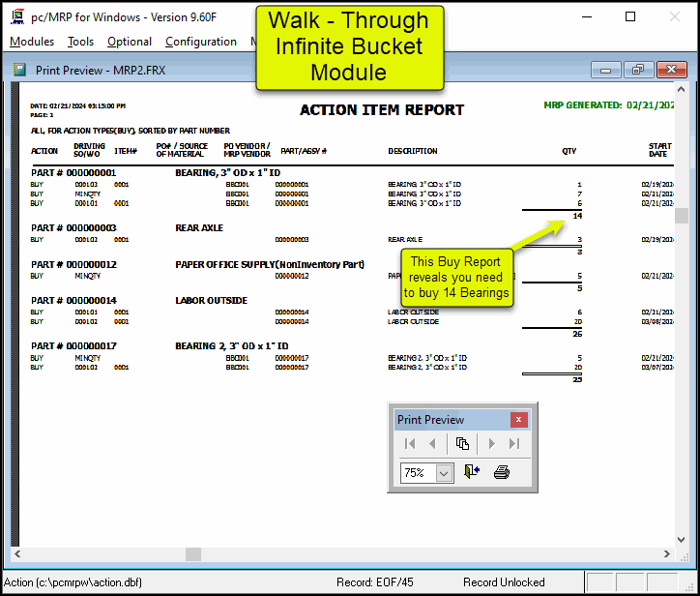Go to first page in Print Preview toolbar
700x596 pixels.
(410, 444)
